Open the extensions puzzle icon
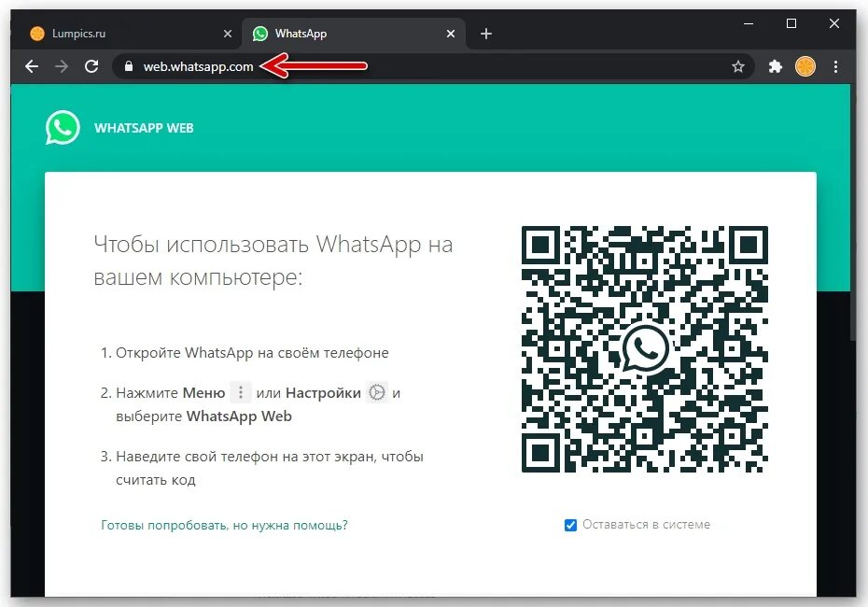 coord(776,66)
